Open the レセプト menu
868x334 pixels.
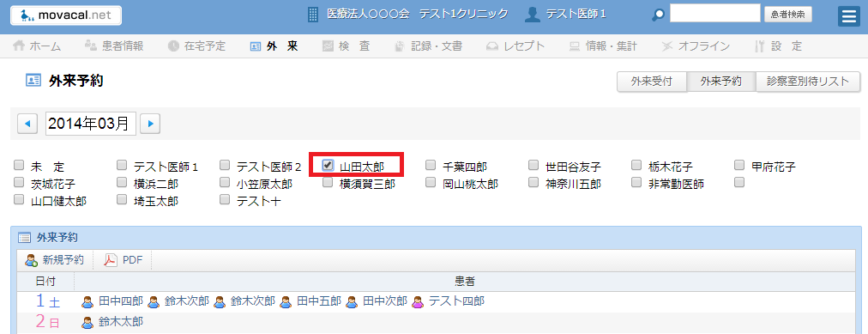515,46
